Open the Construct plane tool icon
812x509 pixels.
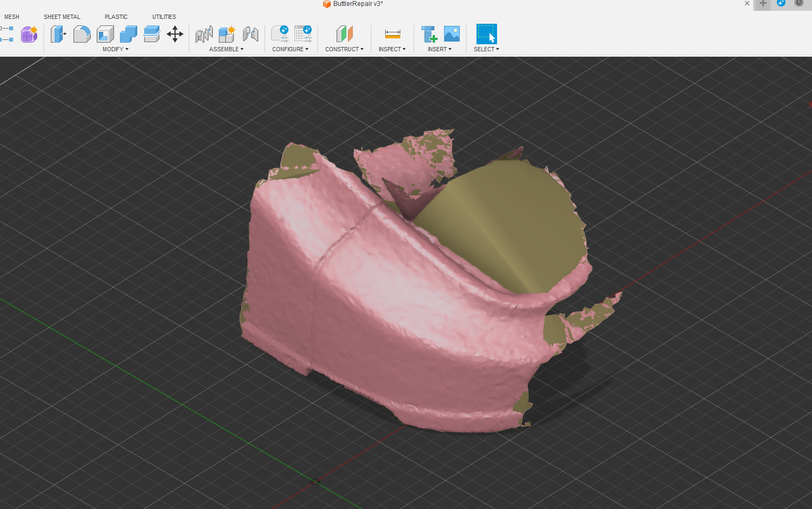pos(344,34)
